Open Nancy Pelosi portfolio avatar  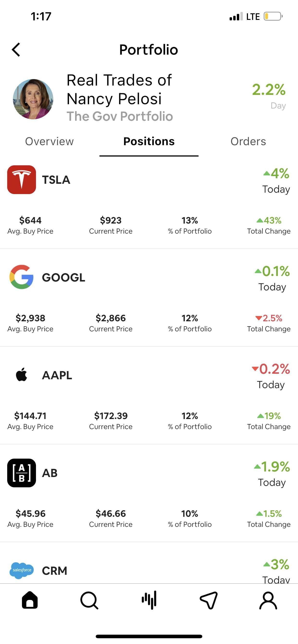point(33,99)
